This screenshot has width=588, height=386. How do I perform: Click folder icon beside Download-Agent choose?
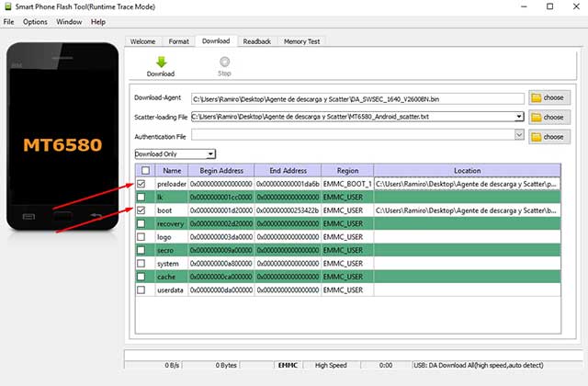pyautogui.click(x=537, y=98)
